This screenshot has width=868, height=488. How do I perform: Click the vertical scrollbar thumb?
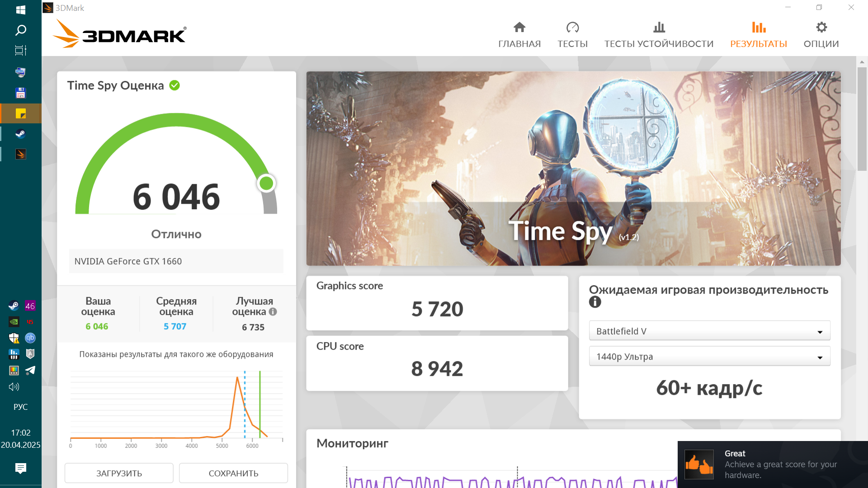[x=862, y=118]
